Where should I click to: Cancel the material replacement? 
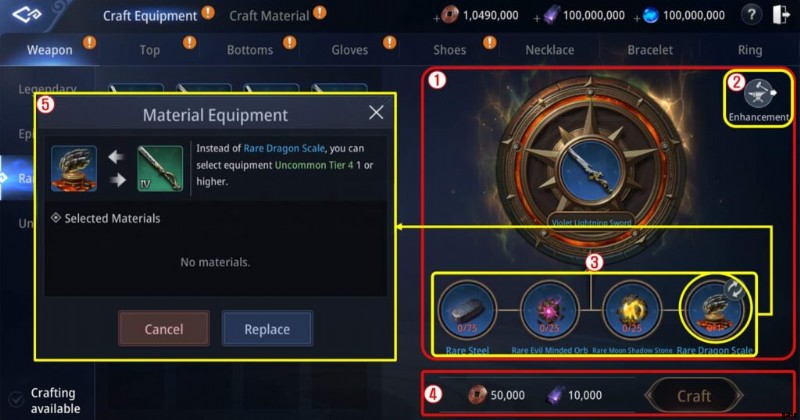click(164, 329)
